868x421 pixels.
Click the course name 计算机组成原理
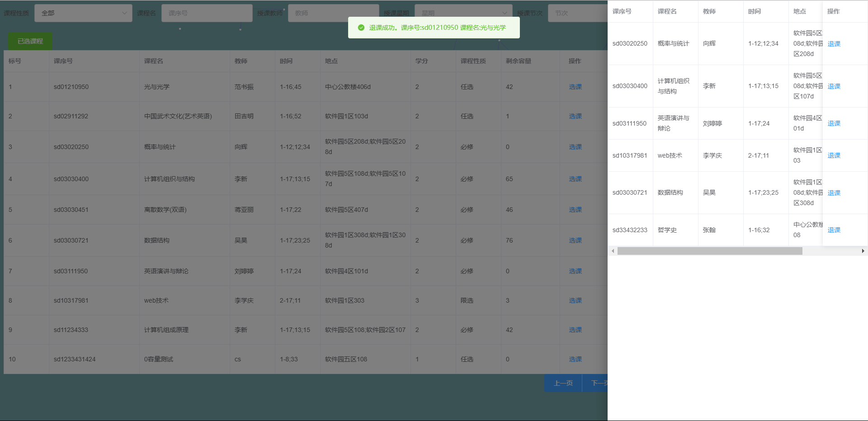[x=166, y=330]
